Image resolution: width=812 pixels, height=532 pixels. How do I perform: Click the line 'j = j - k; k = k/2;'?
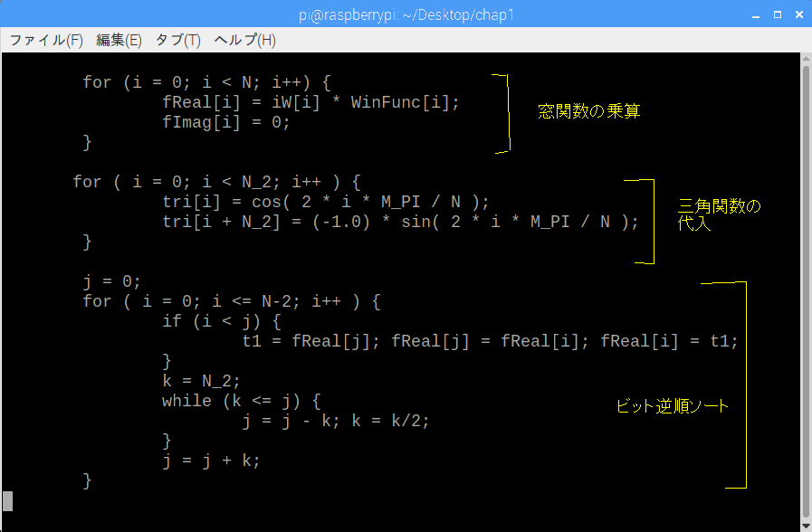point(336,422)
